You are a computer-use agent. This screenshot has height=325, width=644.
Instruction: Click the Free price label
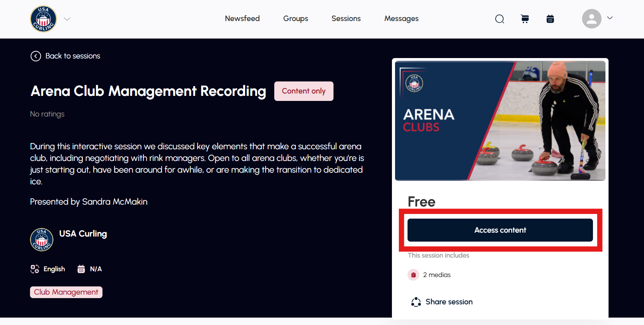[422, 201]
